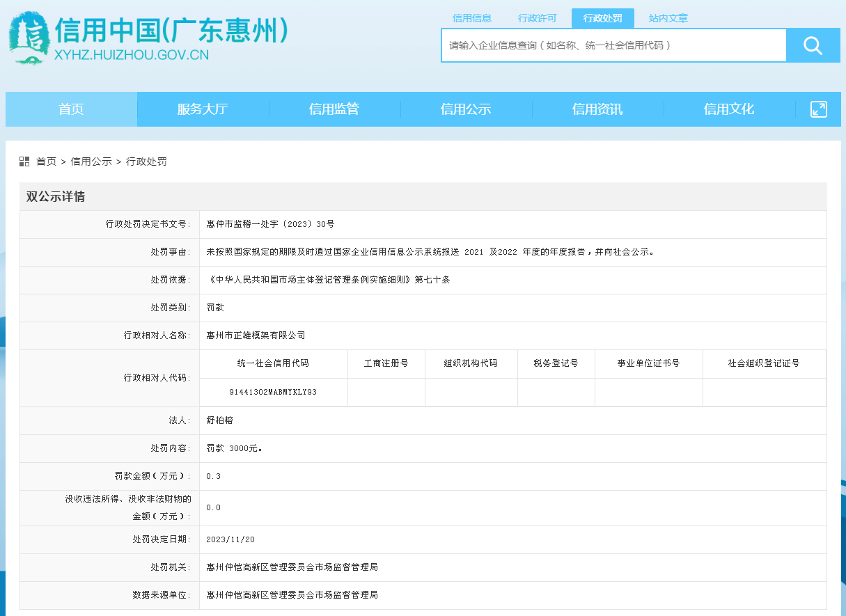Open the 信用监管 navigation menu
The image size is (846, 616).
[334, 109]
